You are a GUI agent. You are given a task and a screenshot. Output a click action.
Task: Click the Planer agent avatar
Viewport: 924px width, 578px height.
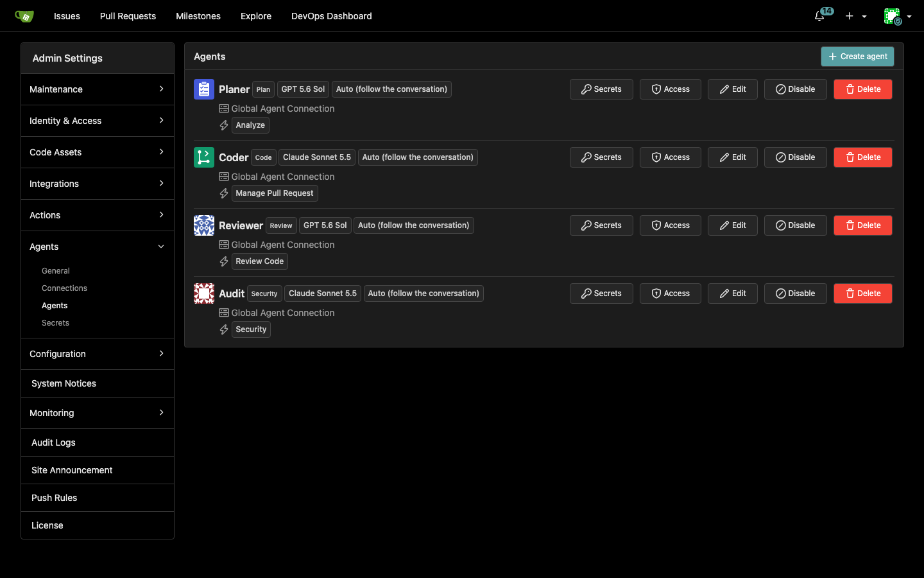pos(204,89)
